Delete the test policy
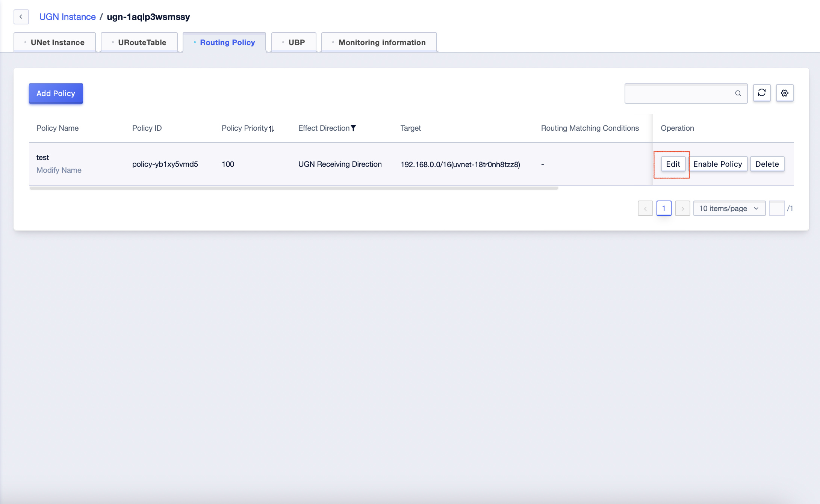 [767, 164]
